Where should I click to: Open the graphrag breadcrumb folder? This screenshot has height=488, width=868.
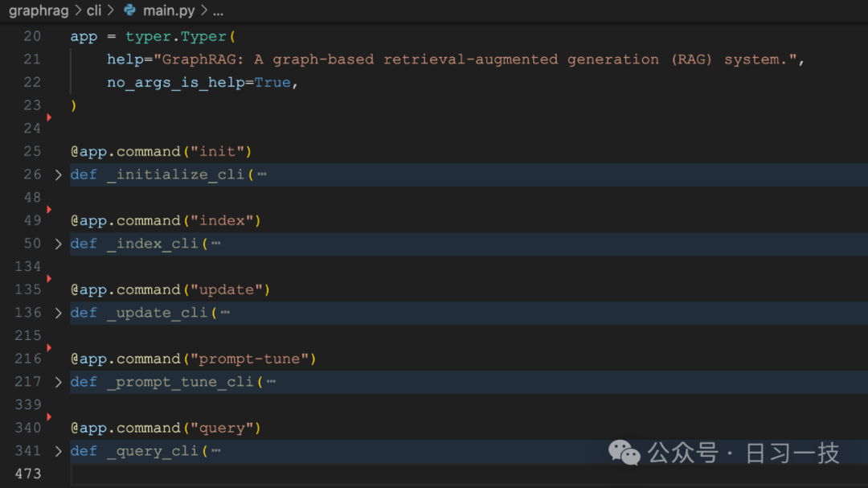(x=39, y=10)
